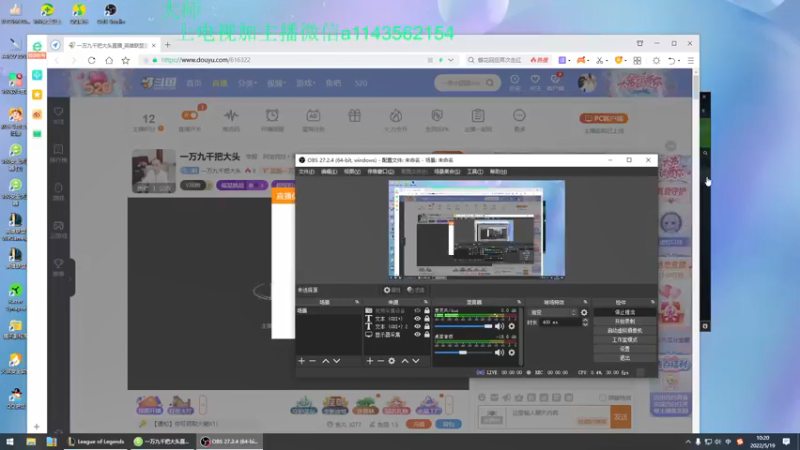Toggle visibility of first text GDI+ source
The width and height of the screenshot is (800, 450).
(x=417, y=318)
